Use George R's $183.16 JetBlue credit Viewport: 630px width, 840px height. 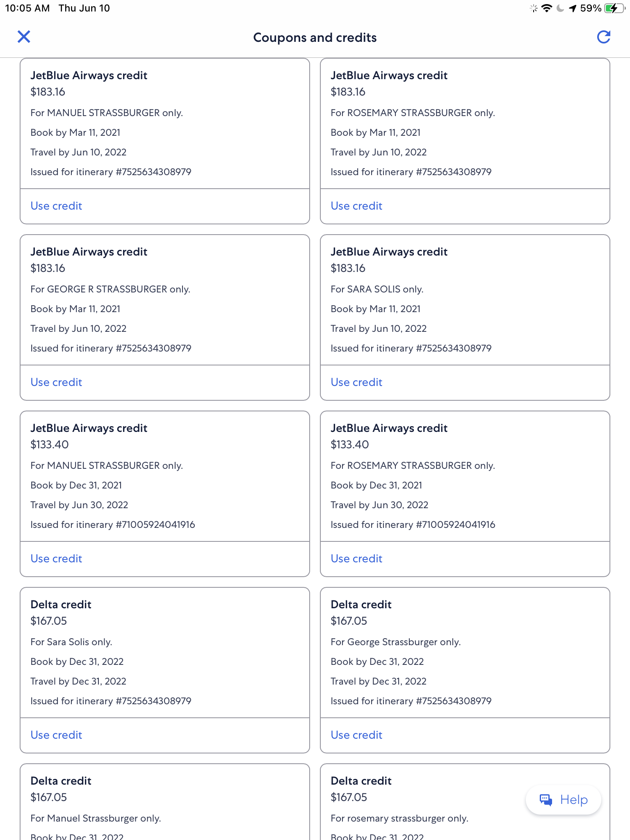(x=56, y=382)
